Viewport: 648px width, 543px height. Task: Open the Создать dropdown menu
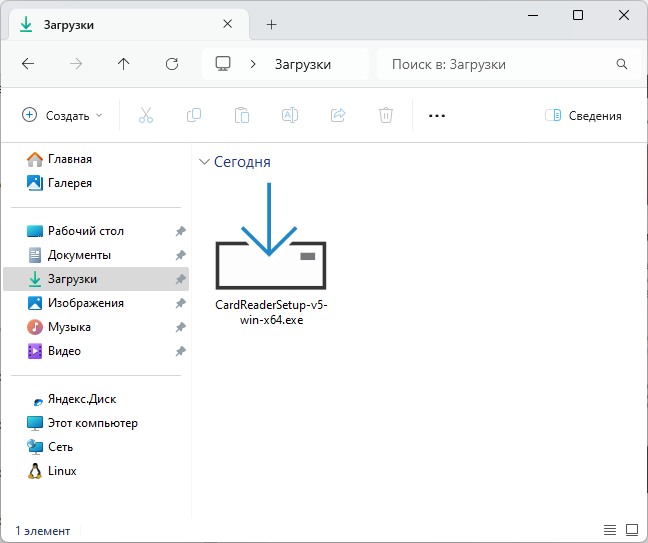point(62,116)
